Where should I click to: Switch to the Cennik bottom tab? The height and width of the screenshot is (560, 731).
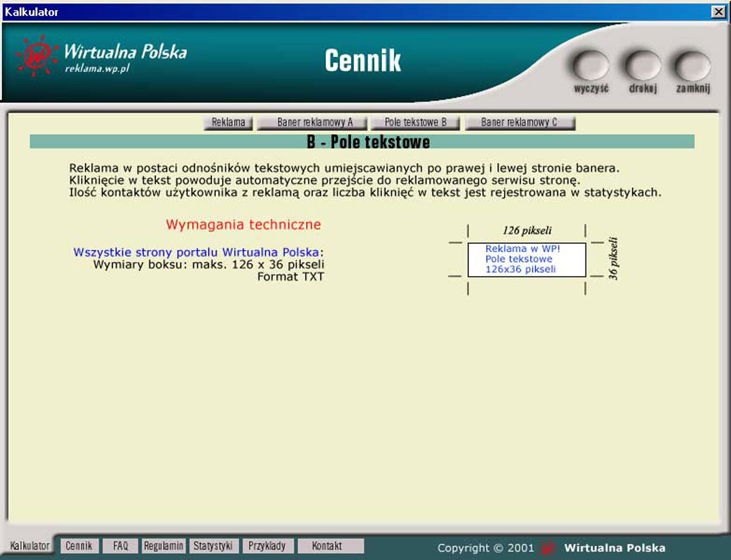[x=79, y=546]
